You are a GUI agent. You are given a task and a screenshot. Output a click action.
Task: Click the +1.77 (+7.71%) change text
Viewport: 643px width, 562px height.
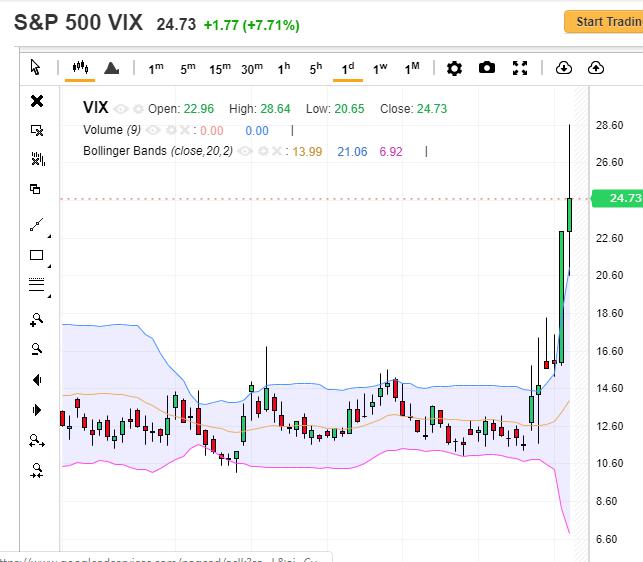[x=251, y=25]
